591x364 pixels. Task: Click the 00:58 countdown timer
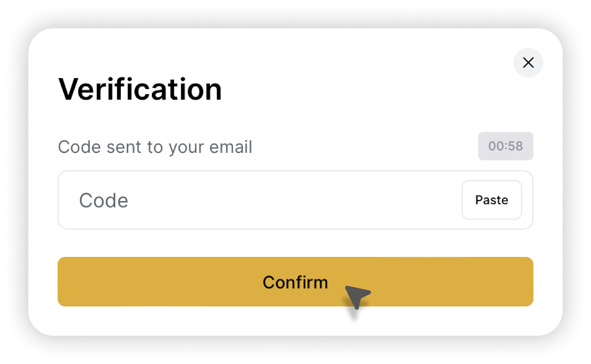tap(506, 146)
